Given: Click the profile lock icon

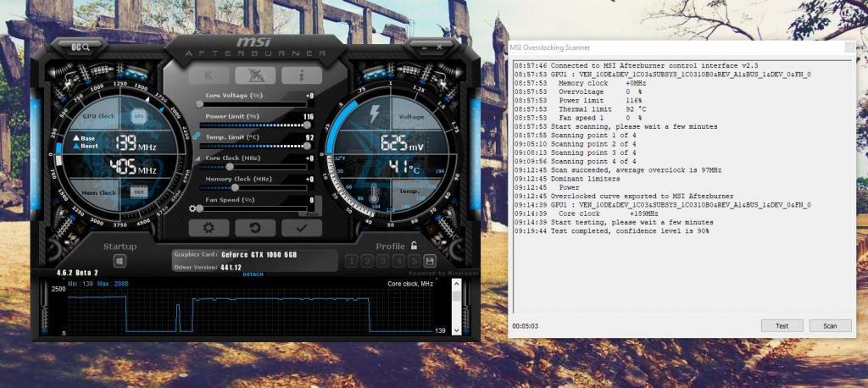Looking at the screenshot, I should click(x=413, y=246).
